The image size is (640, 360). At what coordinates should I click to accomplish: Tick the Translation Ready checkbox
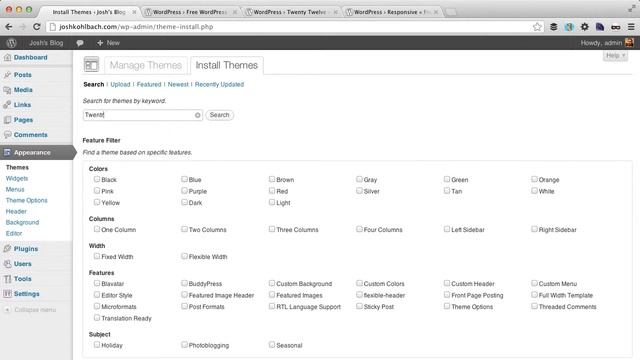tap(97, 318)
